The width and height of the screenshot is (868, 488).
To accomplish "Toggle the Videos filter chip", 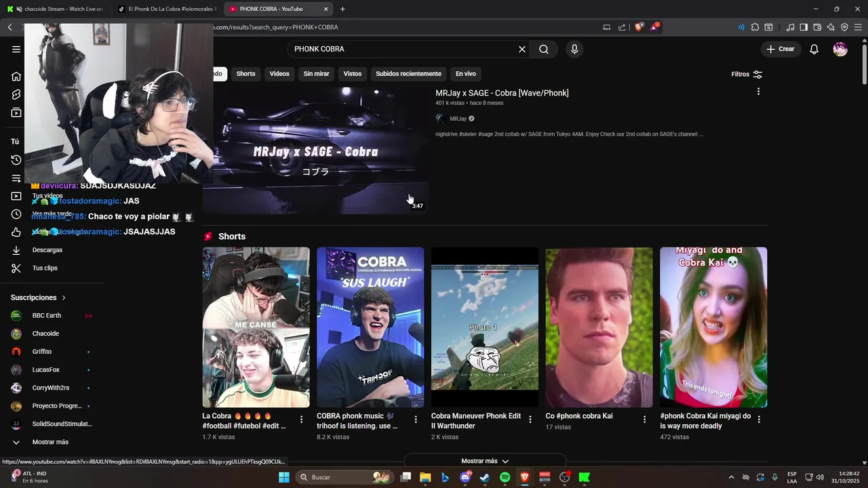I will [279, 73].
